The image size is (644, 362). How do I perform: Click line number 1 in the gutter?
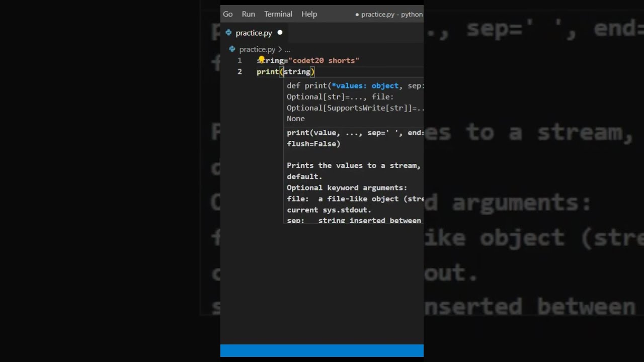[239, 60]
